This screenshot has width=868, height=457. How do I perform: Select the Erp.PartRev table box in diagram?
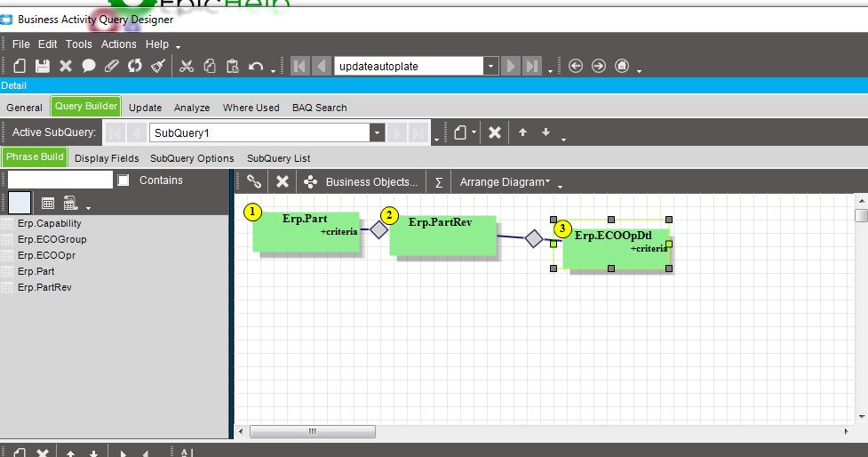click(x=442, y=235)
